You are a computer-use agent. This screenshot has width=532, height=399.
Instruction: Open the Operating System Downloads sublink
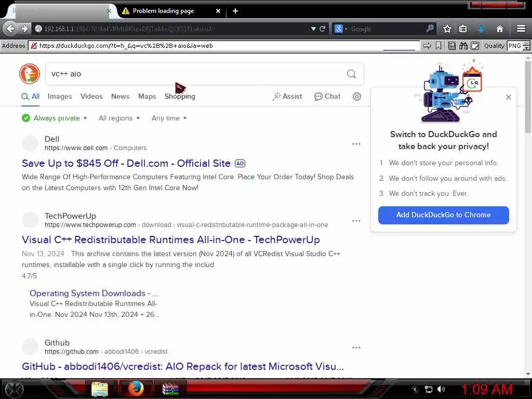click(94, 293)
